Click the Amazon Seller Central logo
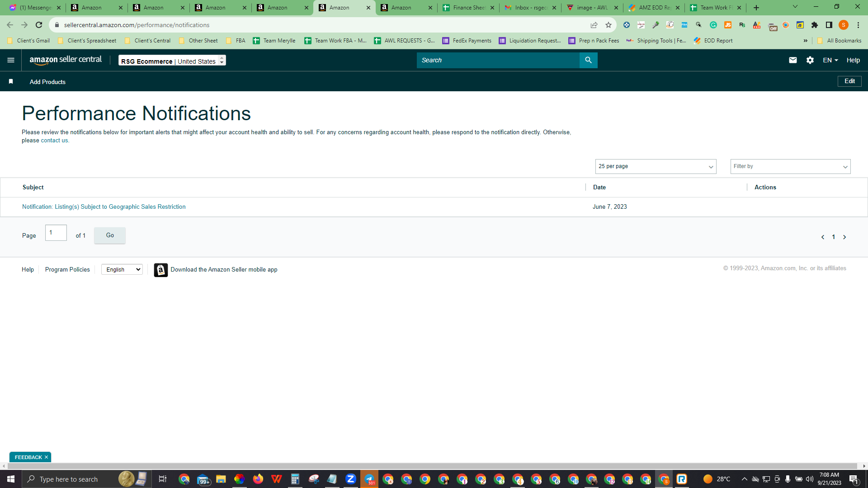Image resolution: width=868 pixels, height=488 pixels. (x=66, y=60)
